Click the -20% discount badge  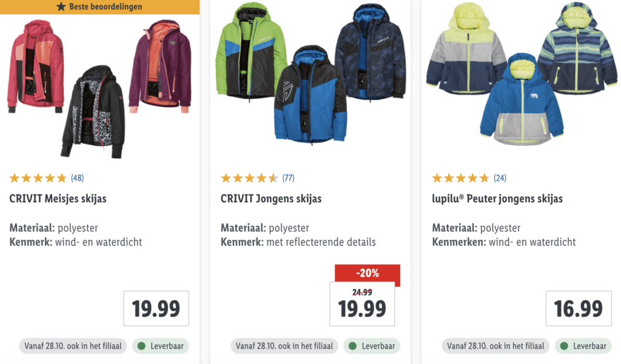point(367,273)
